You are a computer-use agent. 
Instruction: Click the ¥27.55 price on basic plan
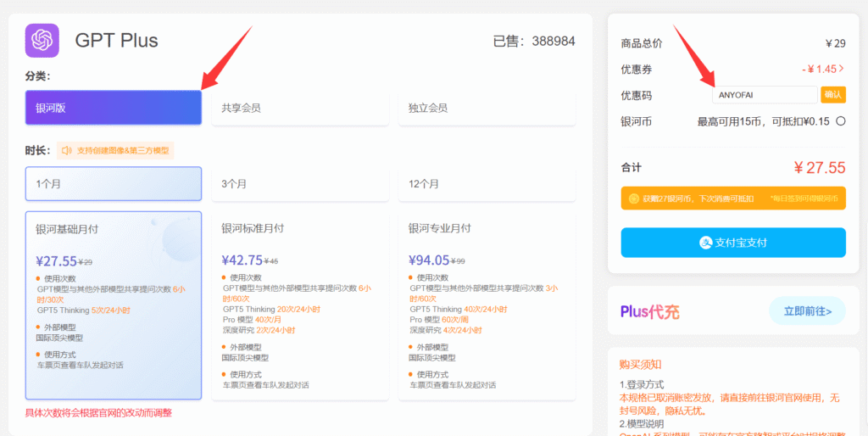click(56, 261)
